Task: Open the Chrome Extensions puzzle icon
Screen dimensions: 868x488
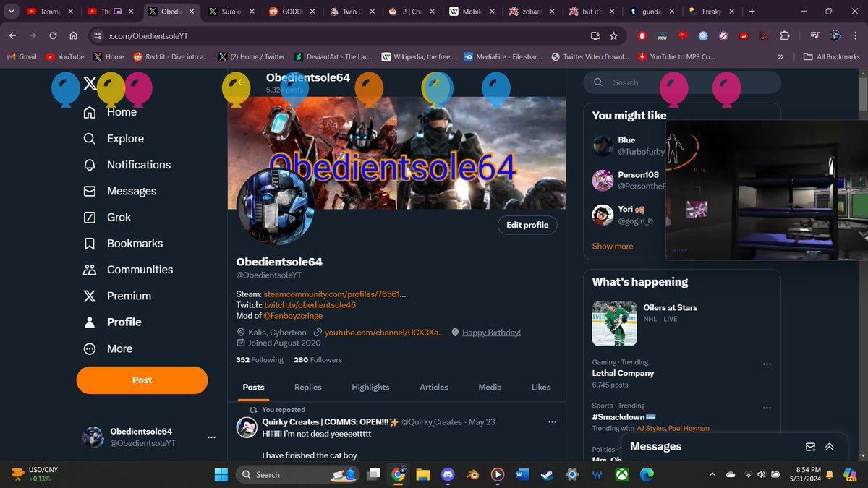Action: pos(785,35)
